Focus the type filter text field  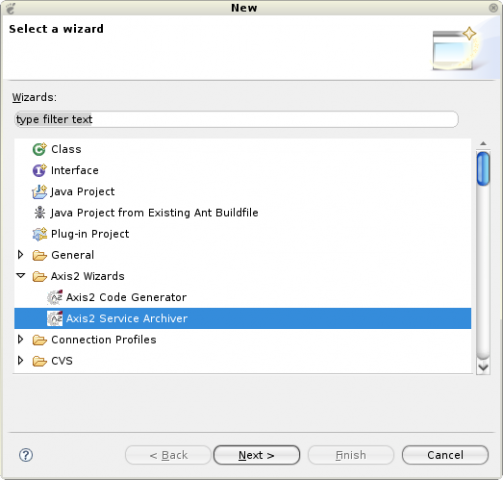click(236, 119)
